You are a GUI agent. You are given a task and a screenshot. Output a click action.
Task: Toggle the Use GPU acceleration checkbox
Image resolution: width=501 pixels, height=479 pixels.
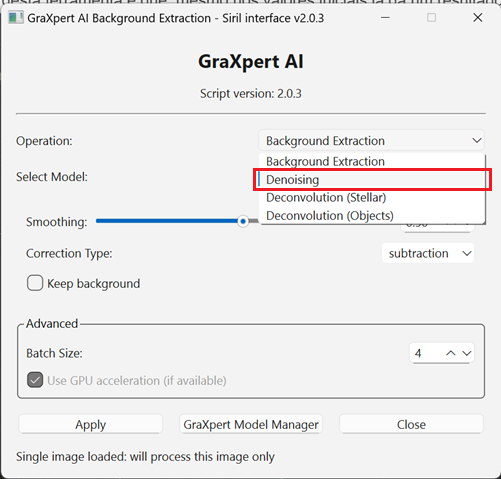pyautogui.click(x=35, y=380)
